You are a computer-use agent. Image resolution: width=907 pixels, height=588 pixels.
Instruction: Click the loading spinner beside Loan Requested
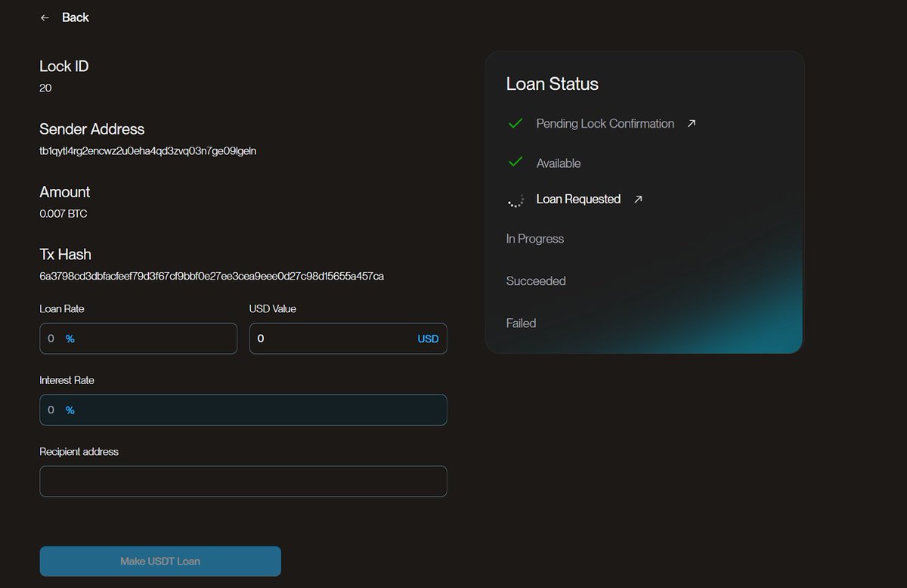(515, 200)
